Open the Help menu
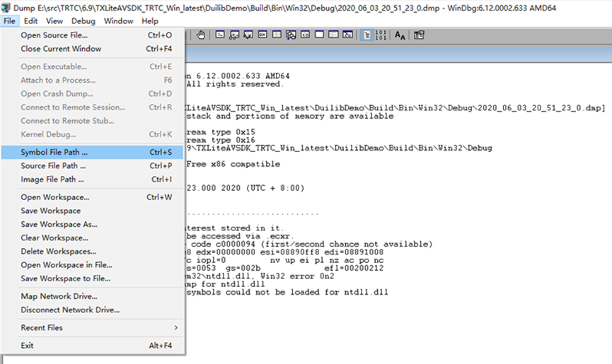Image resolution: width=612 pixels, height=364 pixels. tap(150, 21)
